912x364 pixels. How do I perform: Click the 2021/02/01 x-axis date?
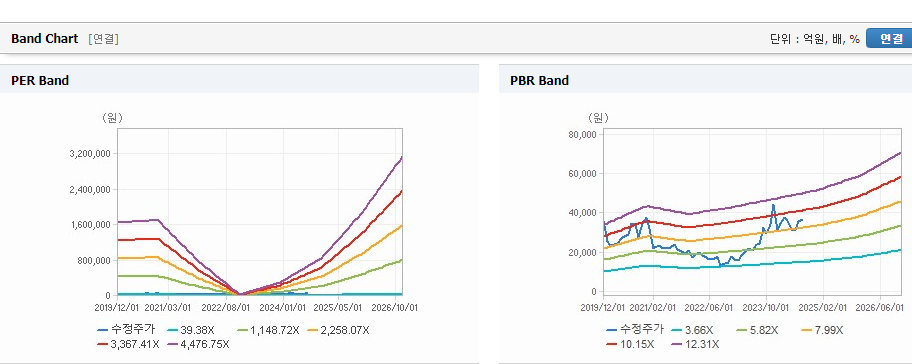pos(654,307)
